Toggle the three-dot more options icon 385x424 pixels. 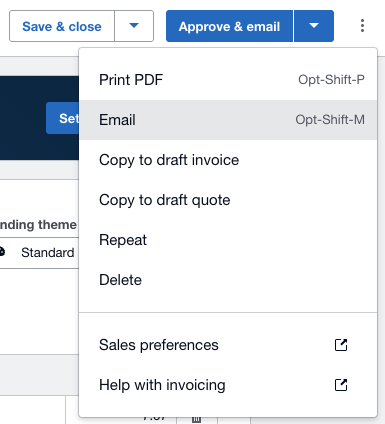coord(362,26)
